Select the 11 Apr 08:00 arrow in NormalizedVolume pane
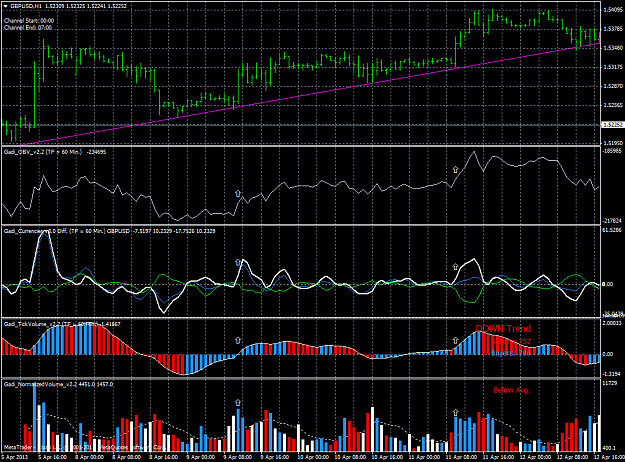Image resolution: width=625 pixels, height=462 pixels. click(x=456, y=412)
